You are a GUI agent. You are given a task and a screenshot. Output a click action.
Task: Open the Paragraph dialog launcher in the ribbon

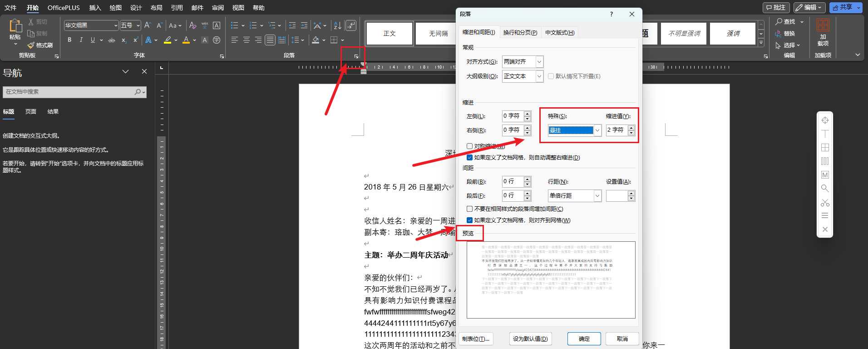(356, 56)
